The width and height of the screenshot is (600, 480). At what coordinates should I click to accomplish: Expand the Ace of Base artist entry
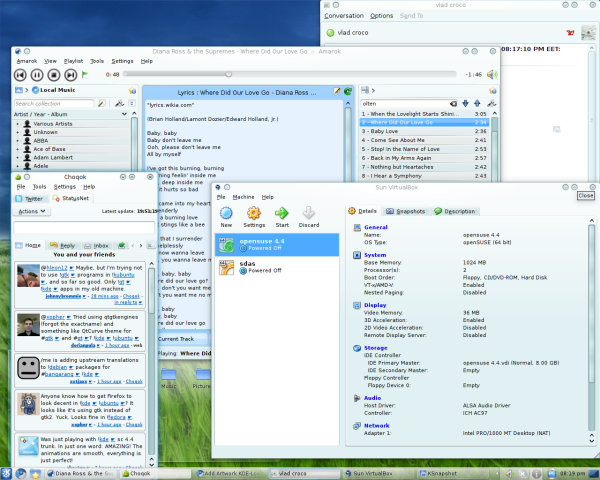pyautogui.click(x=18, y=149)
